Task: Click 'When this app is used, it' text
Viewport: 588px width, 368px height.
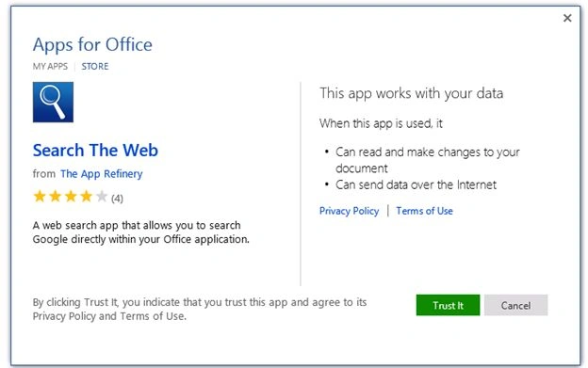Action: pyautogui.click(x=381, y=123)
